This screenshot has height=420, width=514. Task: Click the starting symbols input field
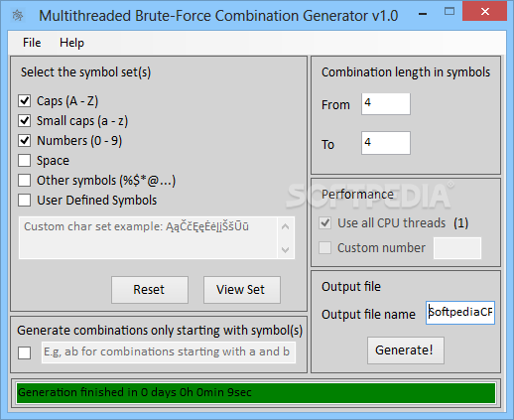pyautogui.click(x=169, y=352)
